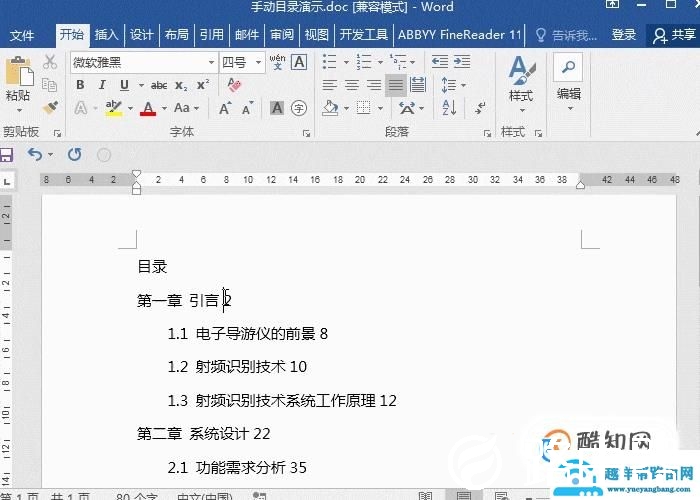
Task: Sort text A to Z
Action: point(449,108)
